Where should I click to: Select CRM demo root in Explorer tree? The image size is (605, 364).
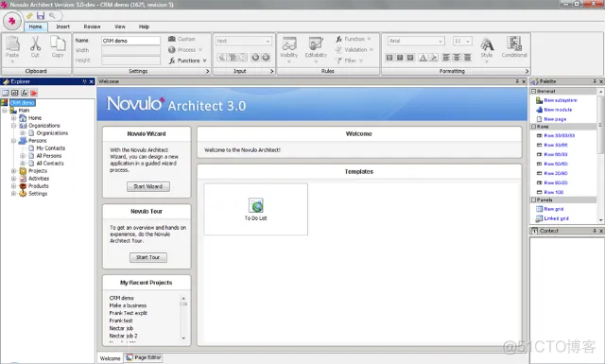click(x=23, y=103)
